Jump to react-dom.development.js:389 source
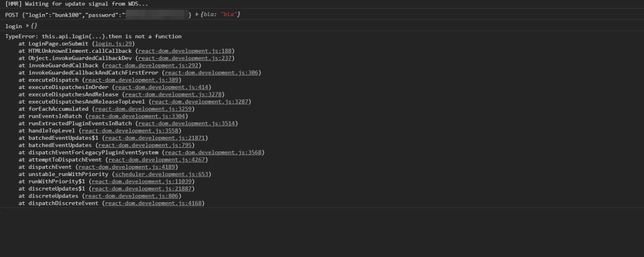Screen dimensions: 644x257 click(132, 80)
